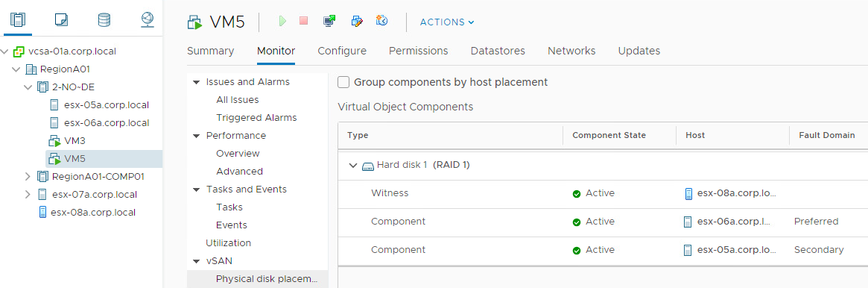
Task: Enable Group components by host placement
Action: (x=343, y=82)
